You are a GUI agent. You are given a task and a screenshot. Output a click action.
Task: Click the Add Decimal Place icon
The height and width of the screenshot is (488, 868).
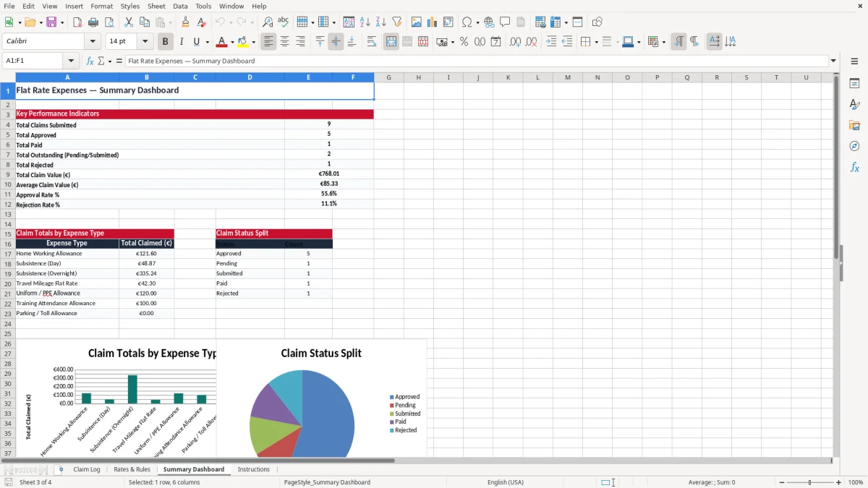515,42
